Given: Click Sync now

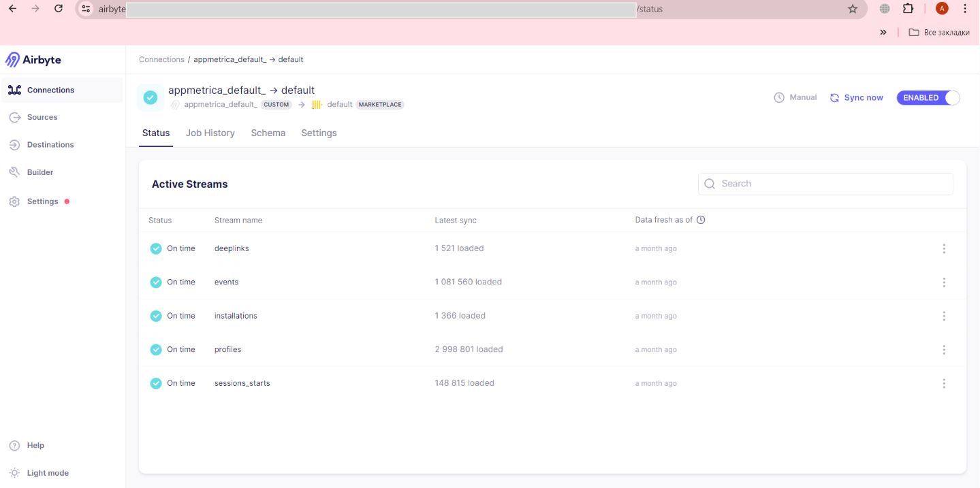Looking at the screenshot, I should tap(856, 98).
